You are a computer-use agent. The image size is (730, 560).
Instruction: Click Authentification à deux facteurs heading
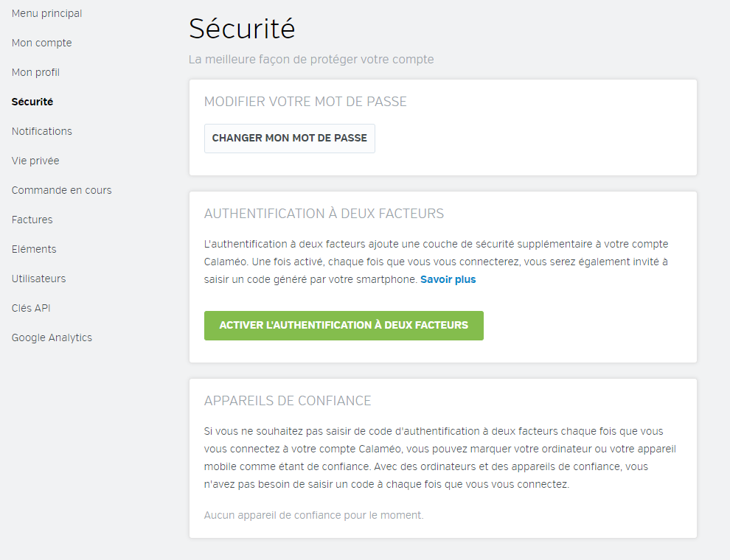(x=324, y=214)
